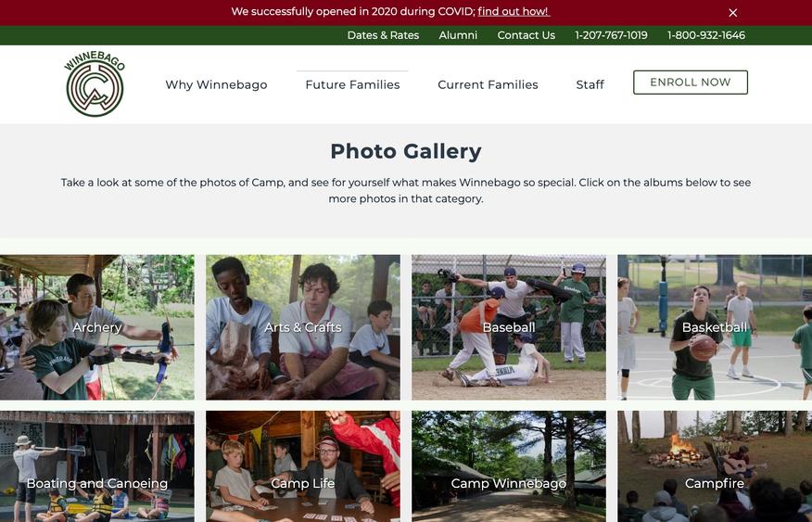Open the Why Winnebago menu
The height and width of the screenshot is (522, 812).
point(216,84)
